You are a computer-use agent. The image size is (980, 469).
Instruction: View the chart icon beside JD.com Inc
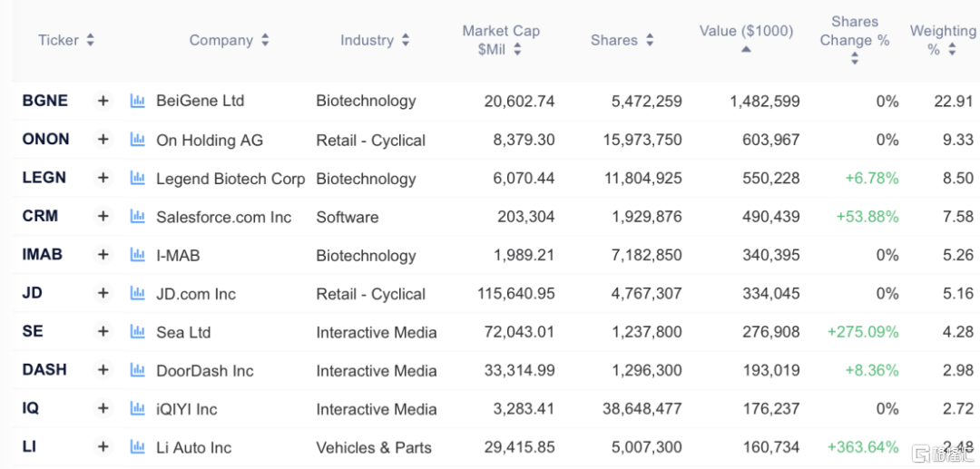[x=138, y=293]
